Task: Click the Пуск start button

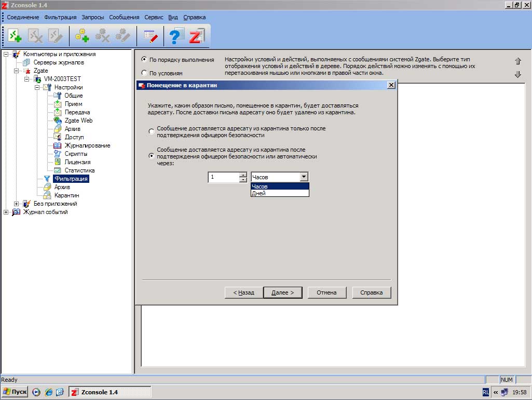Action: click(15, 392)
